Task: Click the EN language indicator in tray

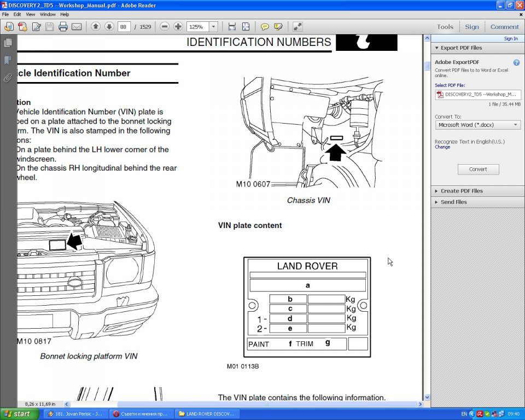Action: click(x=464, y=414)
